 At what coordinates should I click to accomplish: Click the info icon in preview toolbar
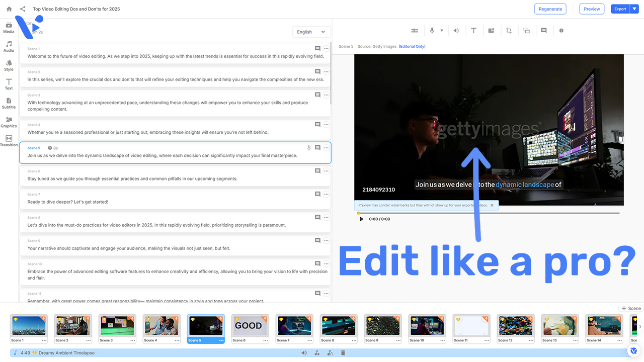pyautogui.click(x=561, y=31)
